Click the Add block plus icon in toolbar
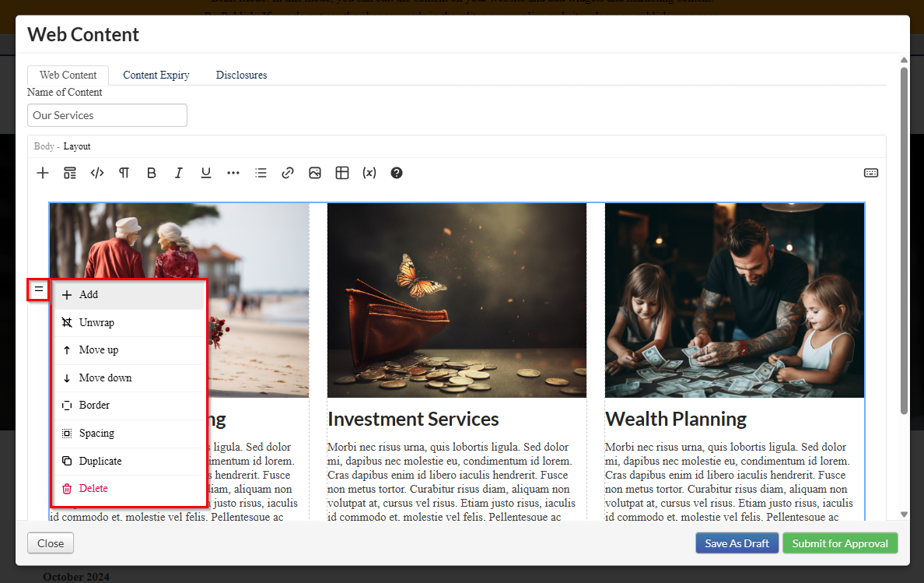 click(x=43, y=173)
